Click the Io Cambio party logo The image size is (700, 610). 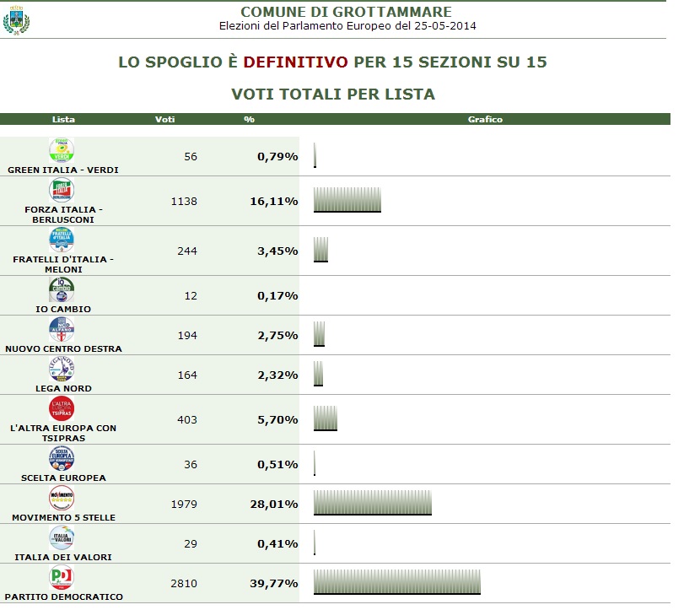(x=62, y=289)
